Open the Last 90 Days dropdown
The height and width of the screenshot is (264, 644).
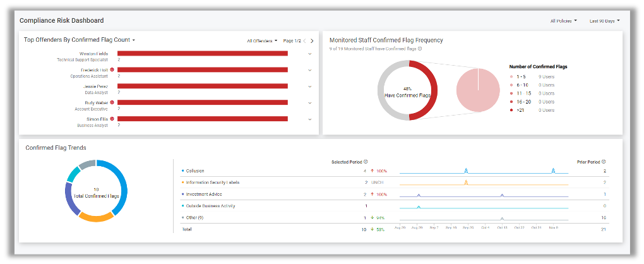point(605,21)
